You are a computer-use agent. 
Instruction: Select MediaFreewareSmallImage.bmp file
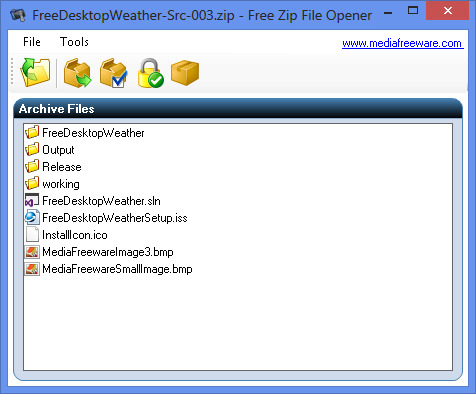click(x=117, y=269)
